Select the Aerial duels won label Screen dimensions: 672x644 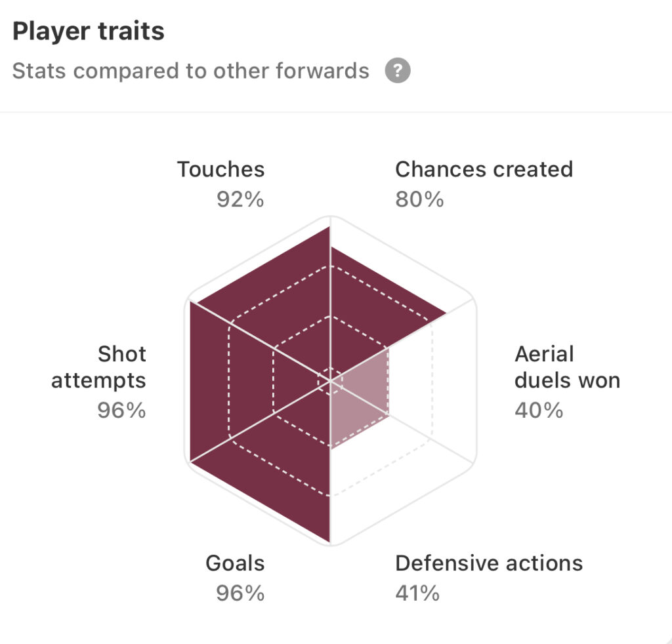tap(567, 367)
